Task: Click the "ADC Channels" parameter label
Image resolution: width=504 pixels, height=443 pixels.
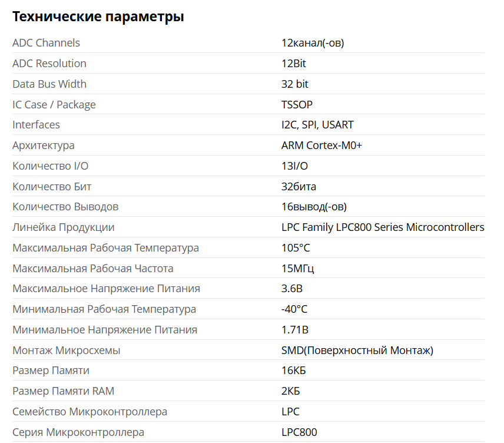Action: coord(46,43)
